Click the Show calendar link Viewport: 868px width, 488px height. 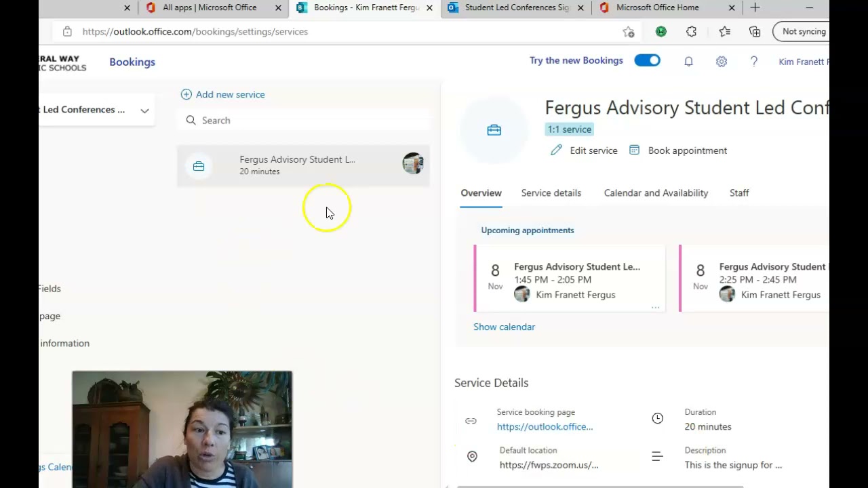pos(504,327)
